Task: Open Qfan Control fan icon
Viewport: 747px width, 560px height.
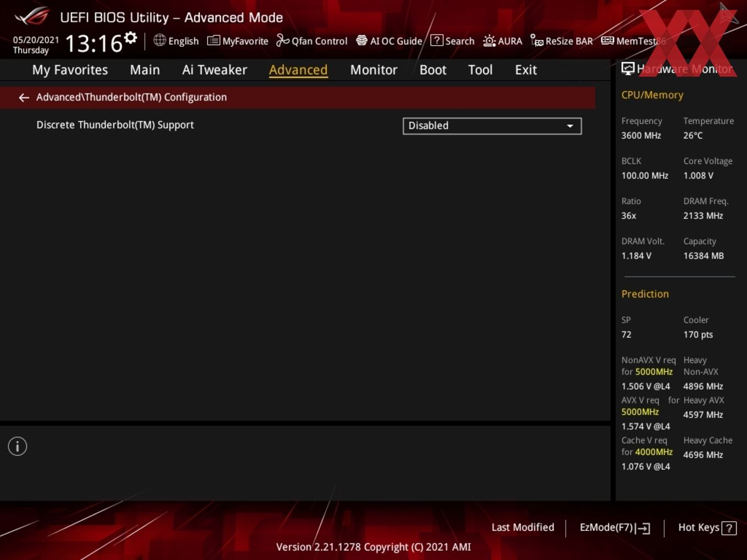Action: [282, 41]
